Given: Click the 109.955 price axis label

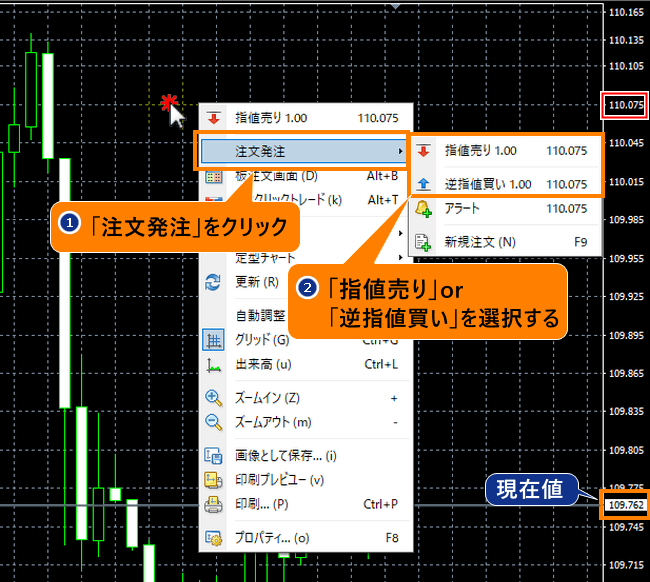Looking at the screenshot, I should click(x=626, y=259).
